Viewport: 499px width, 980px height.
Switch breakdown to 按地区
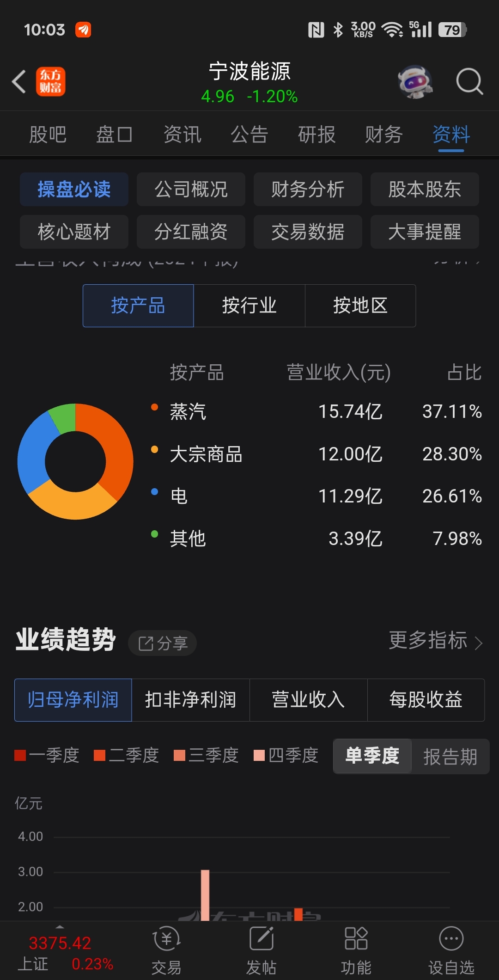pos(360,306)
